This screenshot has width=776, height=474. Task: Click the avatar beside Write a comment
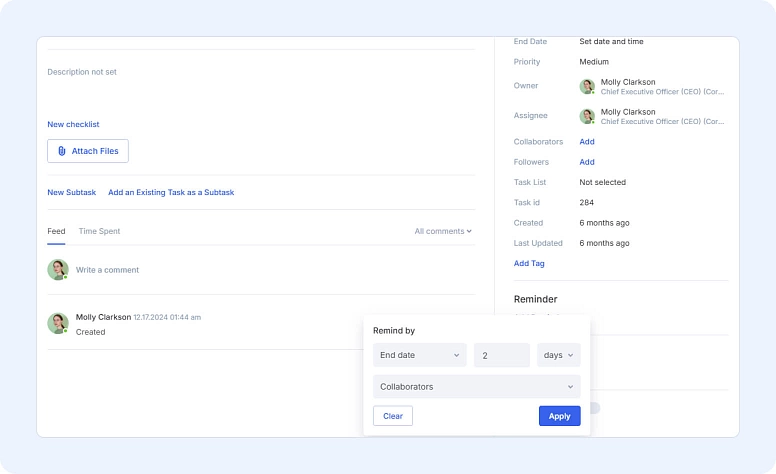coord(58,270)
